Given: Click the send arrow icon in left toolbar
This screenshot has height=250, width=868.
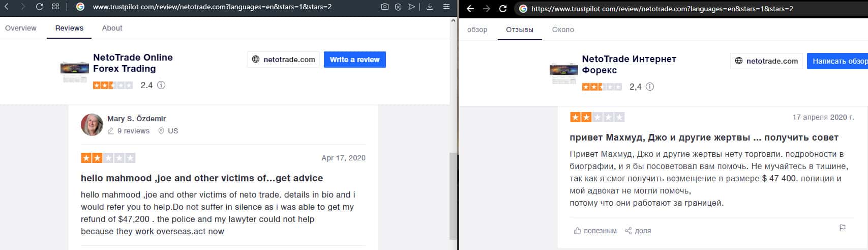Looking at the screenshot, I should point(411,7).
